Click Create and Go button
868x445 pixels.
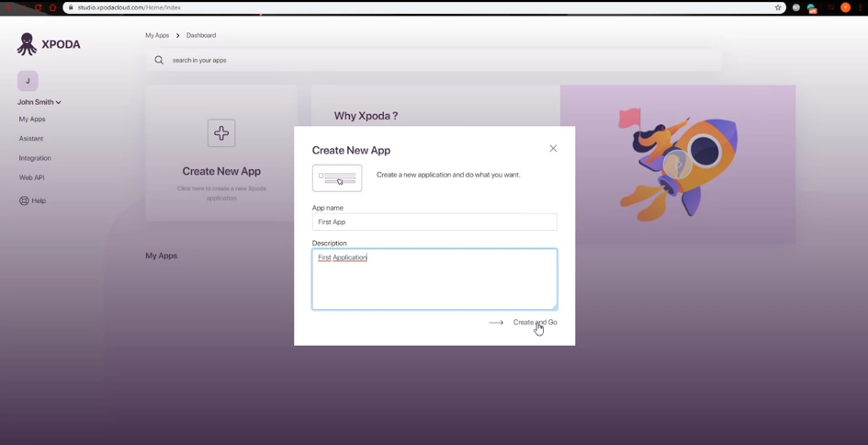point(535,323)
